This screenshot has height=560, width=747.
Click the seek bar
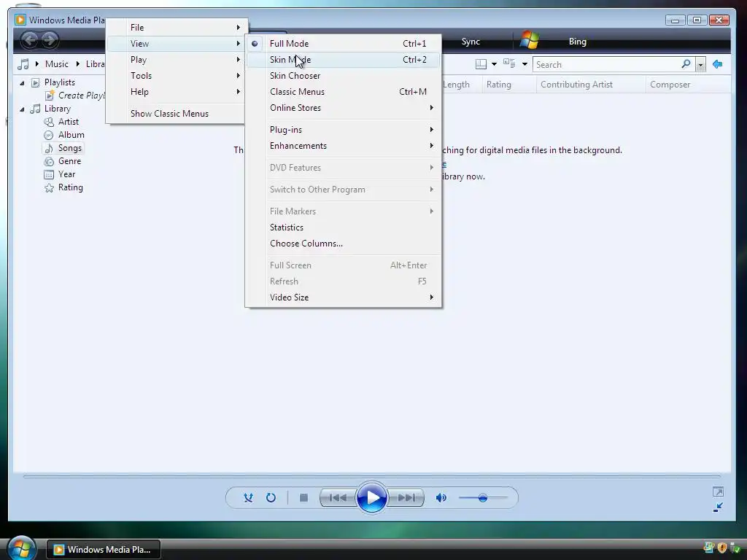coord(371,475)
